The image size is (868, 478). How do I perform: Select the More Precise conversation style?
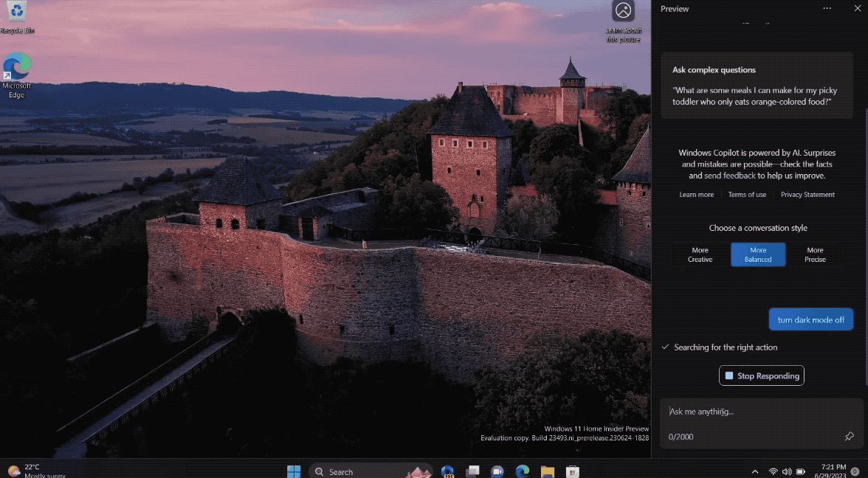pos(814,254)
